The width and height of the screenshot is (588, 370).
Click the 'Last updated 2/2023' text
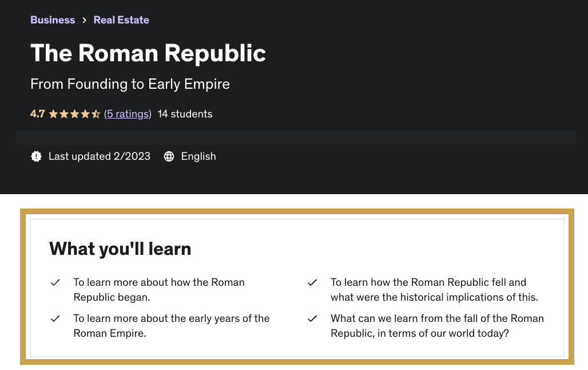click(100, 156)
